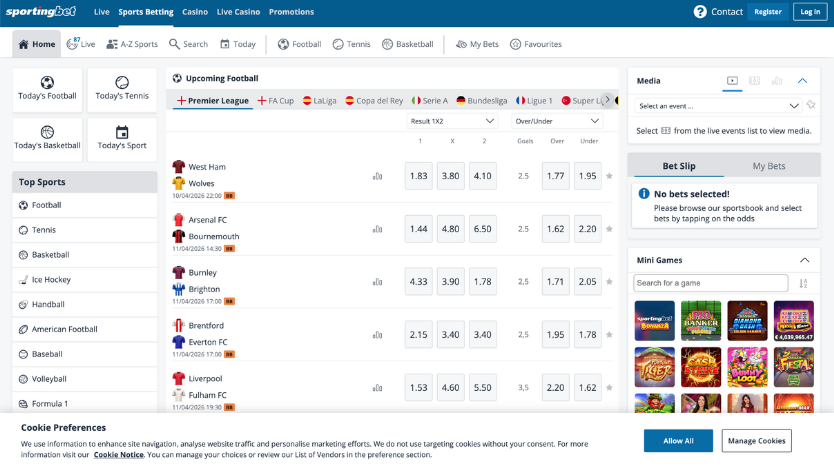Select Tennis in the Top Sports list
Image resolution: width=834 pixels, height=468 pixels.
pos(85,230)
